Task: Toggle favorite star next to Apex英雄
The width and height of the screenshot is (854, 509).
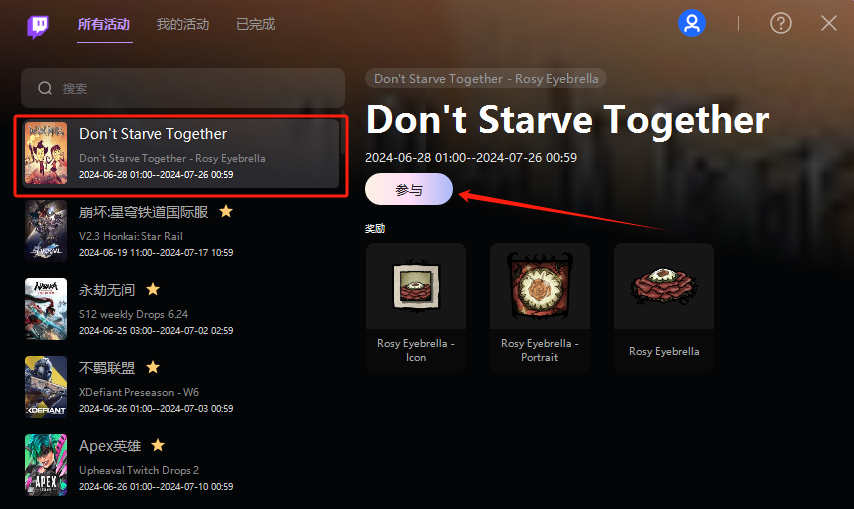Action: (x=158, y=445)
